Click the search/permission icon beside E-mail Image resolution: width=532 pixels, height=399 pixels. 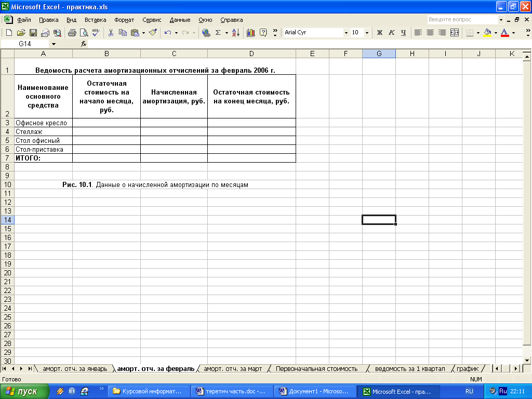57,33
